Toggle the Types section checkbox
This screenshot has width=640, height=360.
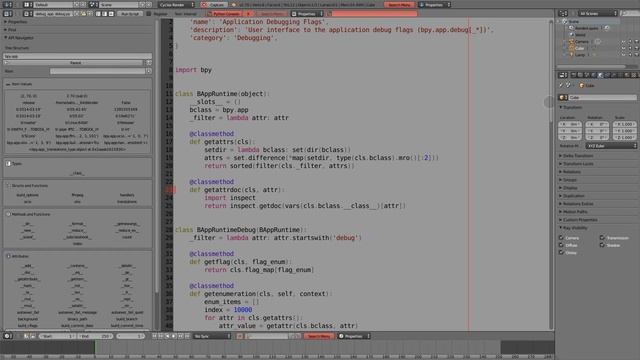(8, 164)
